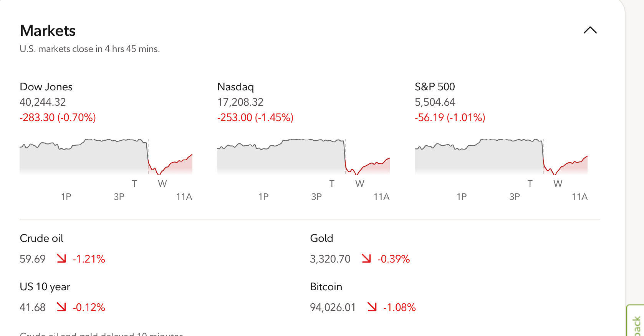
Task: Collapse the Markets section chevron
Action: (590, 30)
